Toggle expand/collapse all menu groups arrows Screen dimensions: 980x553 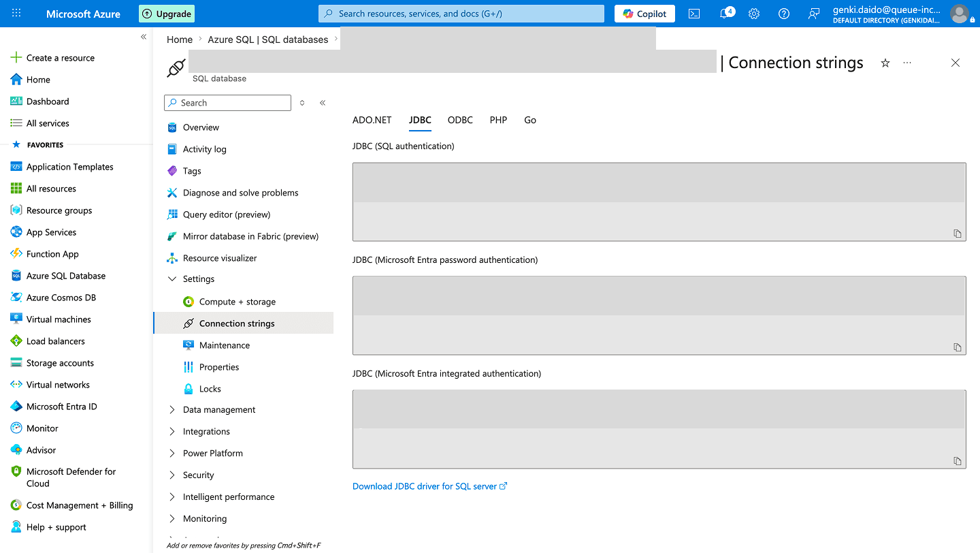(x=302, y=103)
